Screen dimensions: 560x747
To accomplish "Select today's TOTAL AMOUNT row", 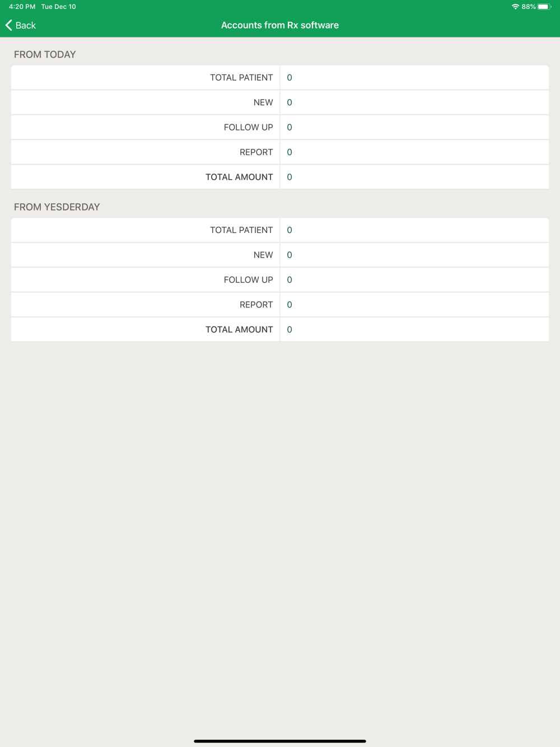I will coord(280,177).
